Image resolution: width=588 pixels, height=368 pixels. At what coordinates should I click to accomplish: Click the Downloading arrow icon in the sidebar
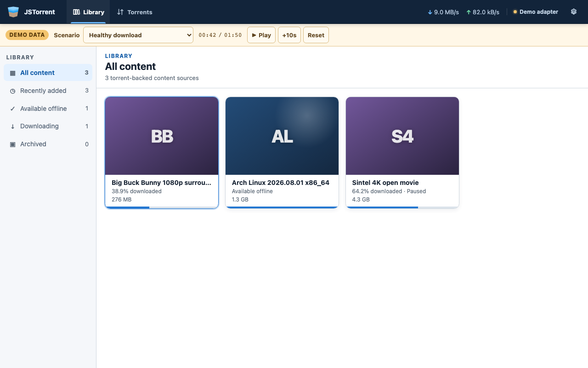12,126
